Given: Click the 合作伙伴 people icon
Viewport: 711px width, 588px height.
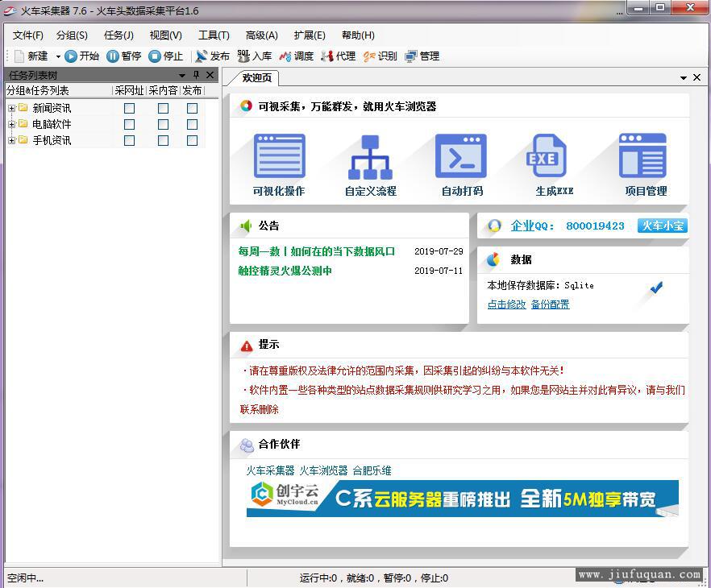Looking at the screenshot, I should point(247,445).
